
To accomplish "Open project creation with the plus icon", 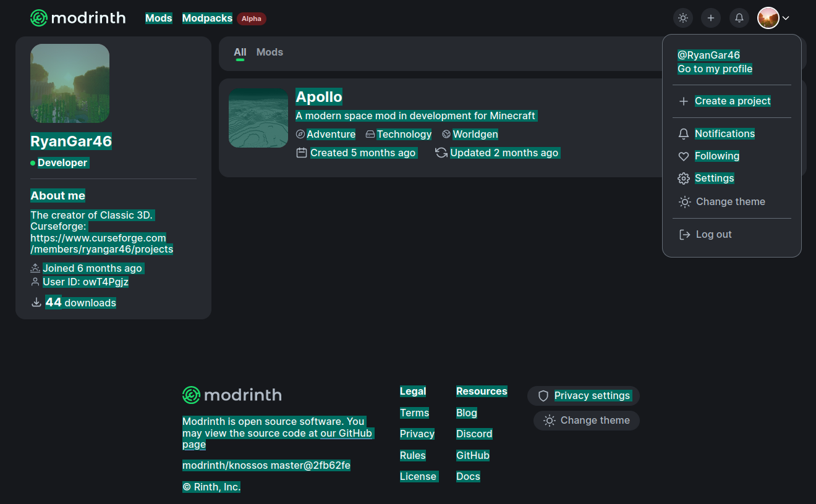I will point(711,17).
